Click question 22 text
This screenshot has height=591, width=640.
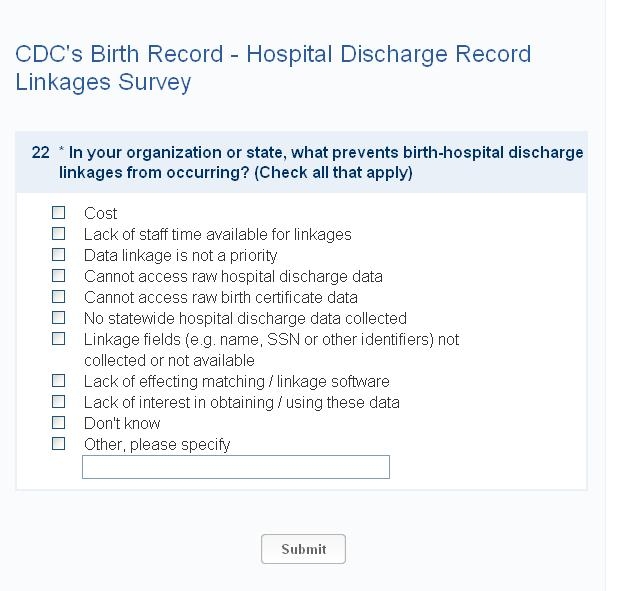[320, 162]
